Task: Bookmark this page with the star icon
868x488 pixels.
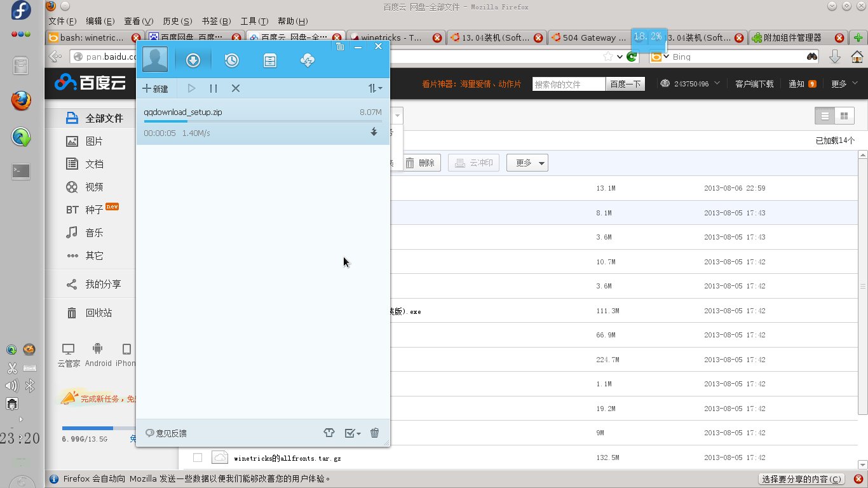Action: (x=608, y=57)
